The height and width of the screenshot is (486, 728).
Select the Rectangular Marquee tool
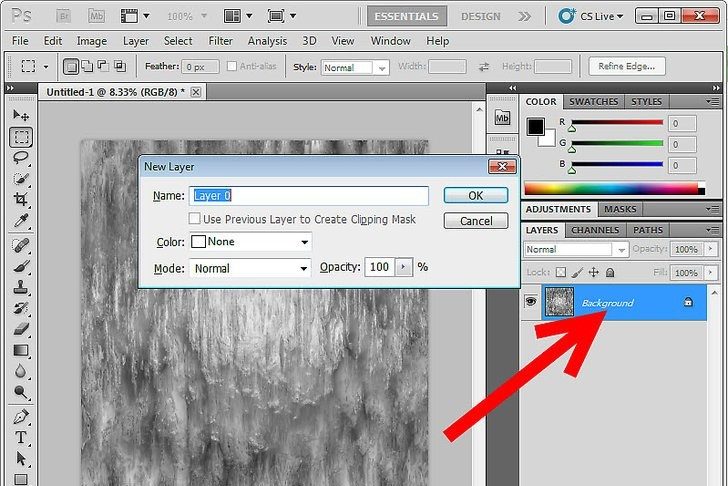[x=21, y=137]
